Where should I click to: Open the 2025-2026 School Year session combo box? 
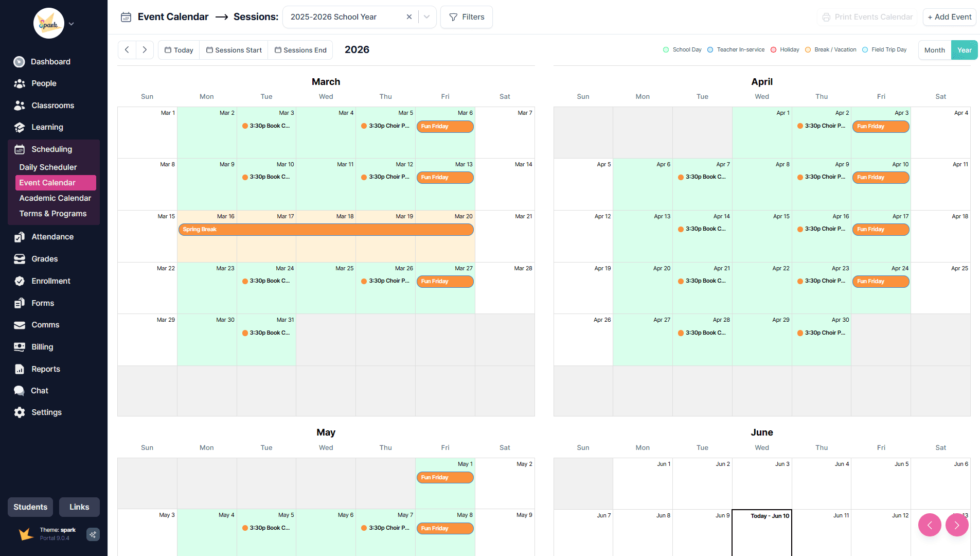[x=360, y=17]
